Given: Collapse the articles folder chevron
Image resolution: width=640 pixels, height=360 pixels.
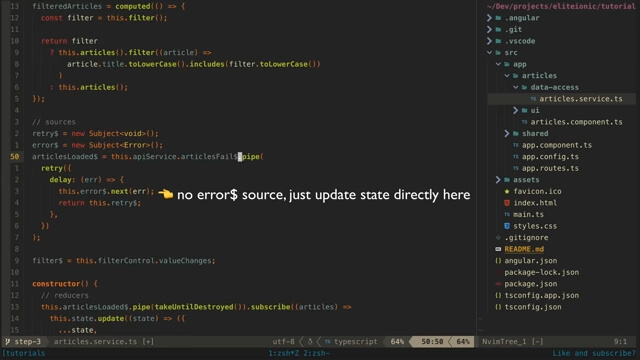Looking at the screenshot, I should [507, 76].
